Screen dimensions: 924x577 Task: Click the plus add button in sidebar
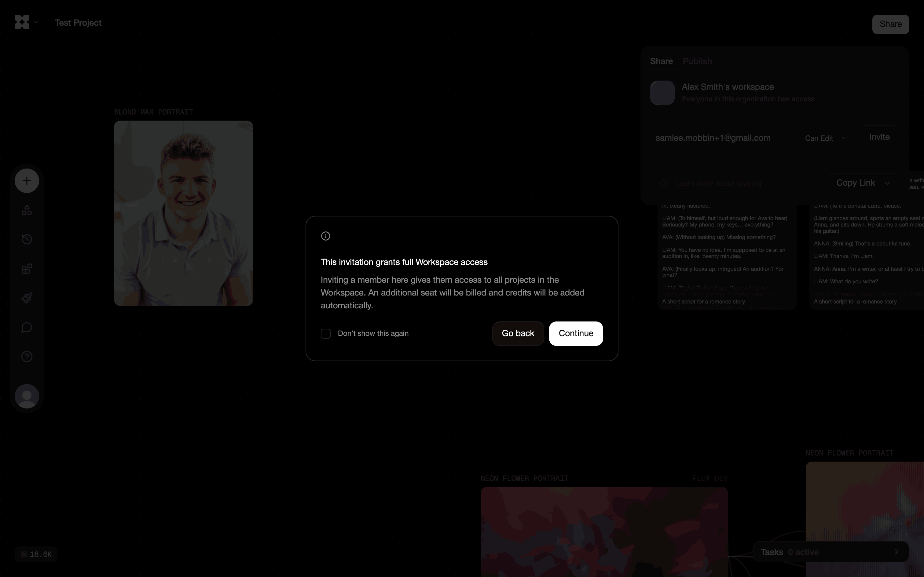point(27,180)
